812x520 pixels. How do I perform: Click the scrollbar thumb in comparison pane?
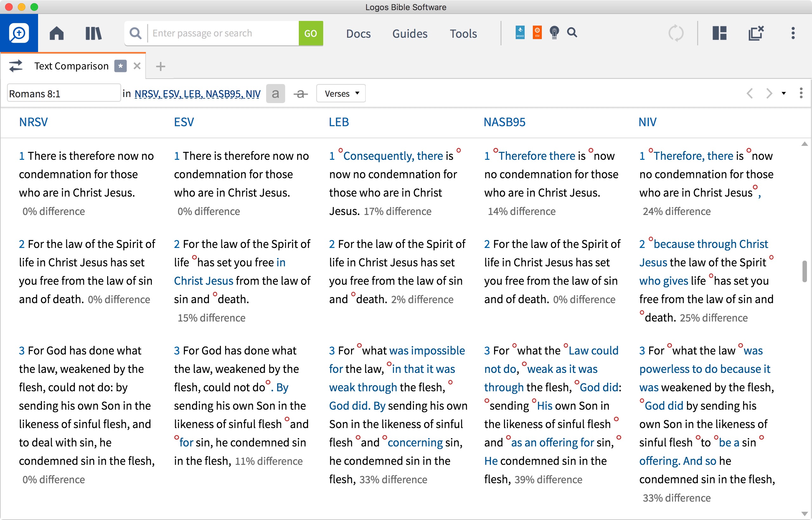(x=805, y=271)
